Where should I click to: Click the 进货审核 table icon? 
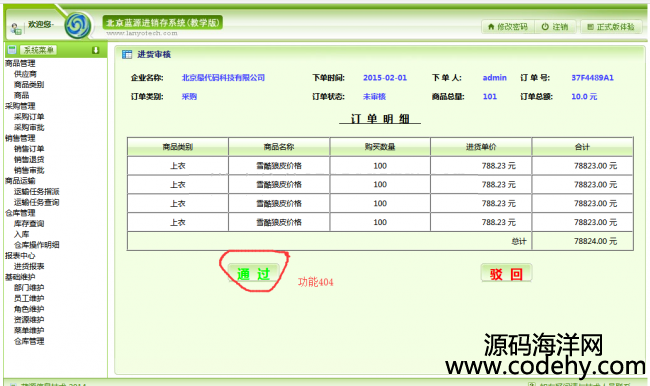coord(127,54)
